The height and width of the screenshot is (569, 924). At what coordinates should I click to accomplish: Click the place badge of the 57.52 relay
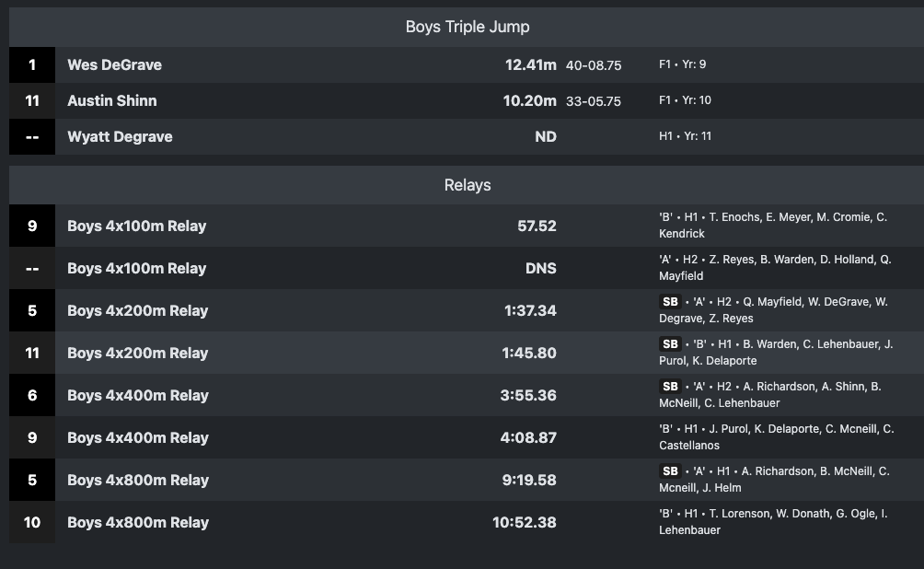tap(32, 226)
